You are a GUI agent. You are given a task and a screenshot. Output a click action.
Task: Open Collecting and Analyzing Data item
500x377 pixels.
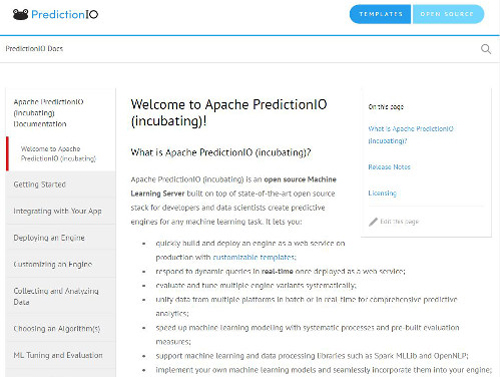click(61, 296)
